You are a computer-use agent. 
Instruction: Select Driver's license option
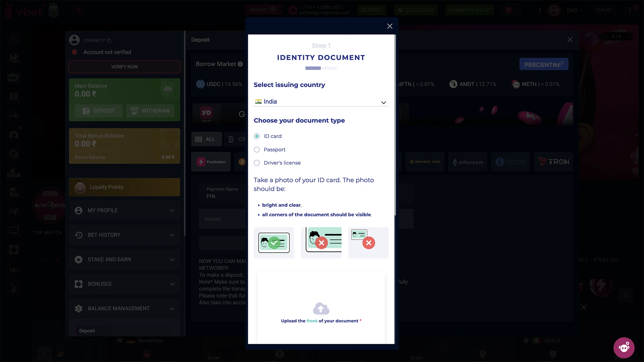pos(257,163)
